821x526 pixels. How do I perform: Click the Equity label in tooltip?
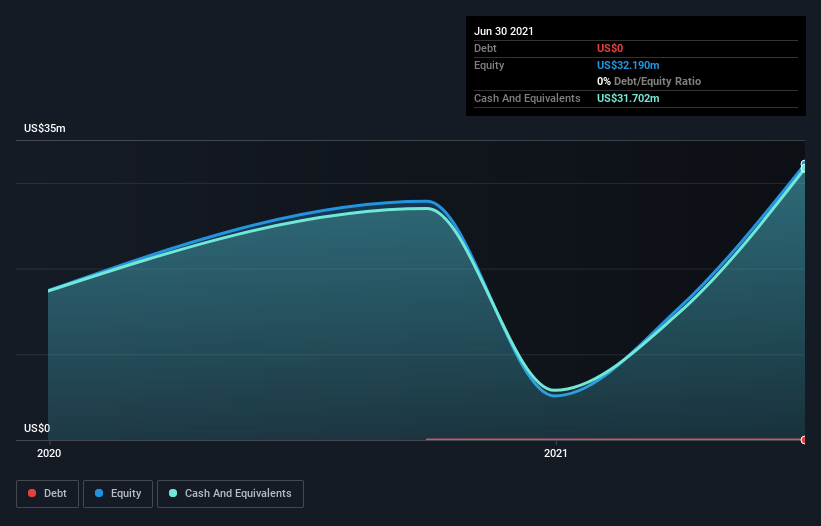pyautogui.click(x=489, y=65)
